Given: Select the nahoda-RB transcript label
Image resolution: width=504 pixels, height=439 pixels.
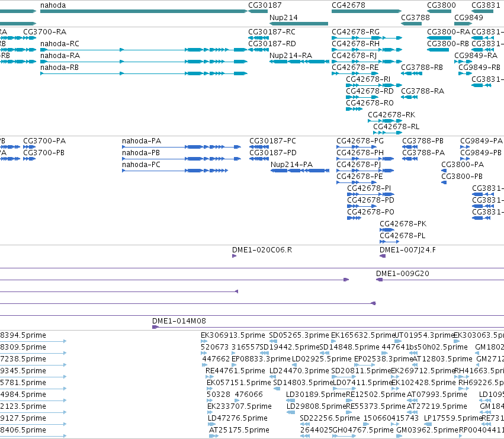Looking at the screenshot, I should coord(59,68).
